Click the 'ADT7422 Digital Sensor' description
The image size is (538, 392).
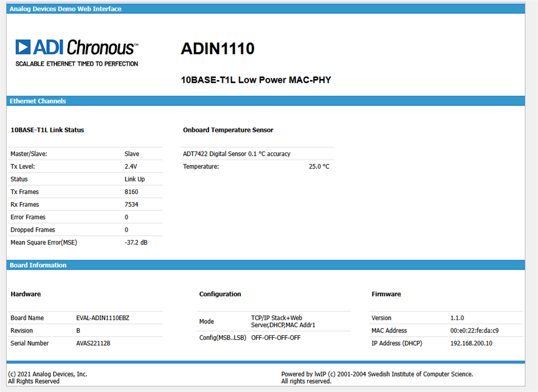[236, 154]
